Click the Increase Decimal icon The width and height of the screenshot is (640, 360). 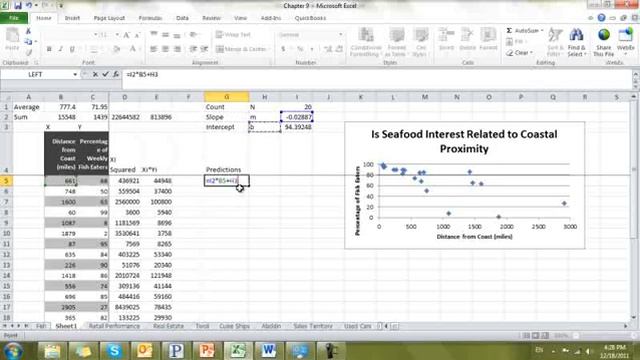[x=328, y=49]
